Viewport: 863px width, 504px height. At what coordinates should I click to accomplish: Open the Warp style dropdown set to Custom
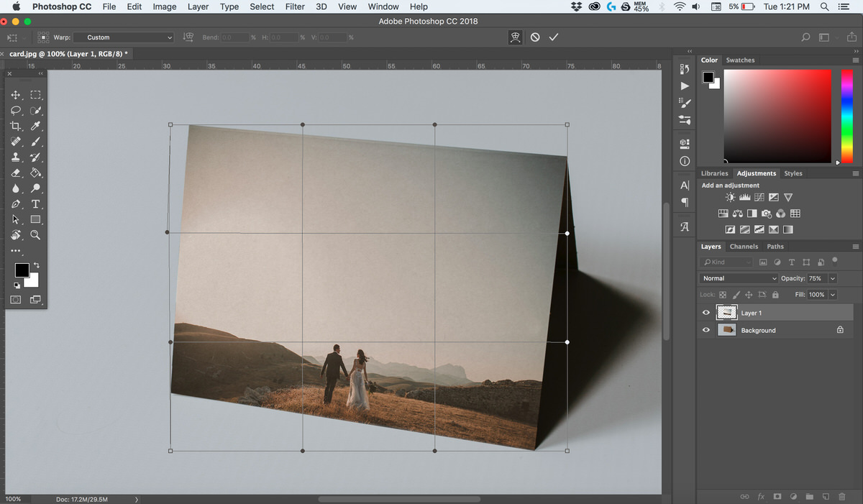point(122,37)
